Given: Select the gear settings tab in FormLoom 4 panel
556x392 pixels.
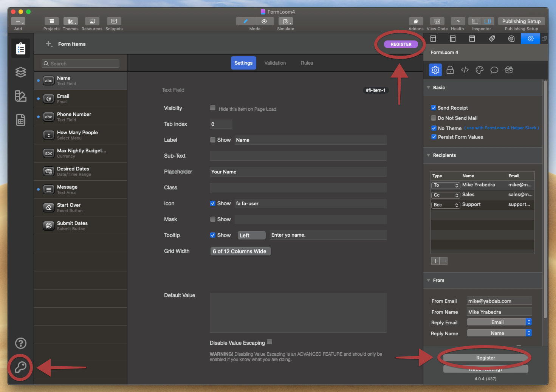Looking at the screenshot, I should pyautogui.click(x=435, y=70).
